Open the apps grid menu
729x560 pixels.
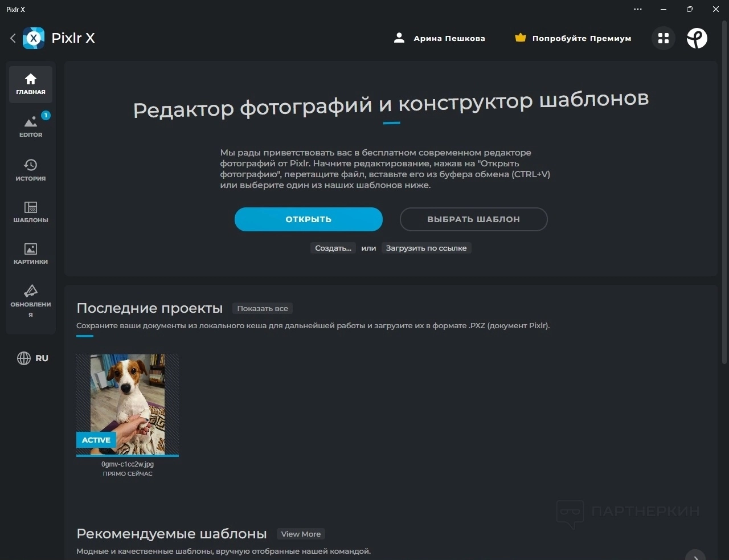(x=664, y=38)
